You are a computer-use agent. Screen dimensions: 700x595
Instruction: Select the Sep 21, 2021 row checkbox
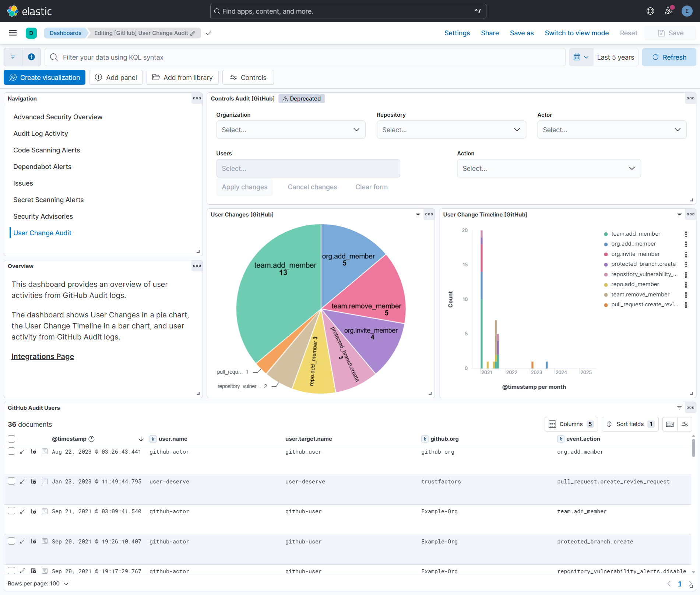point(11,511)
